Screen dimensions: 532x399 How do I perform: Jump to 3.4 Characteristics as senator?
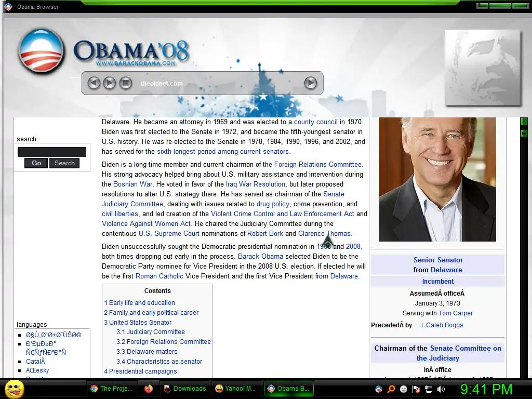(159, 362)
